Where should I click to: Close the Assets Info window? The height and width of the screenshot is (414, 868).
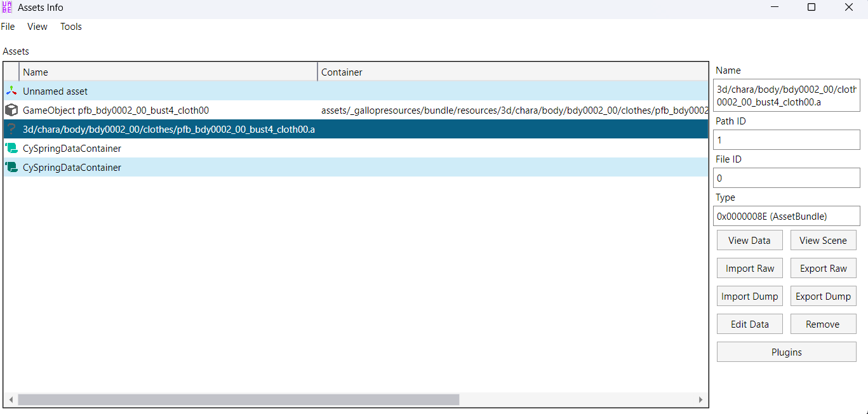coord(848,8)
